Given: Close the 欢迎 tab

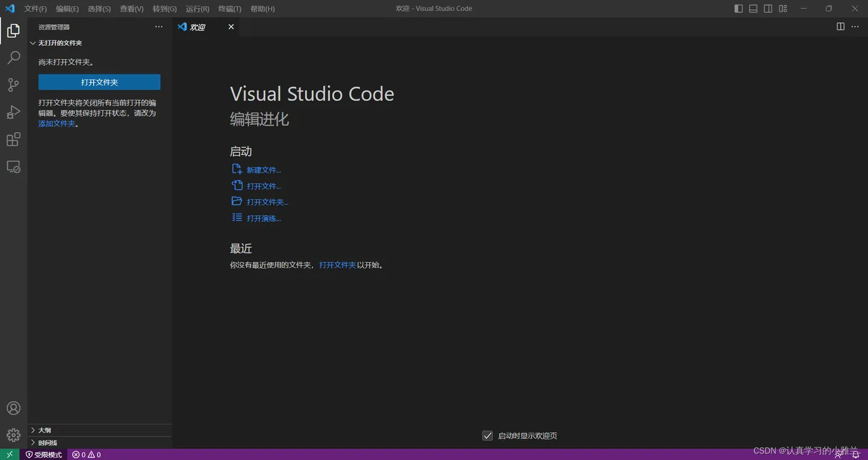Looking at the screenshot, I should click(231, 27).
